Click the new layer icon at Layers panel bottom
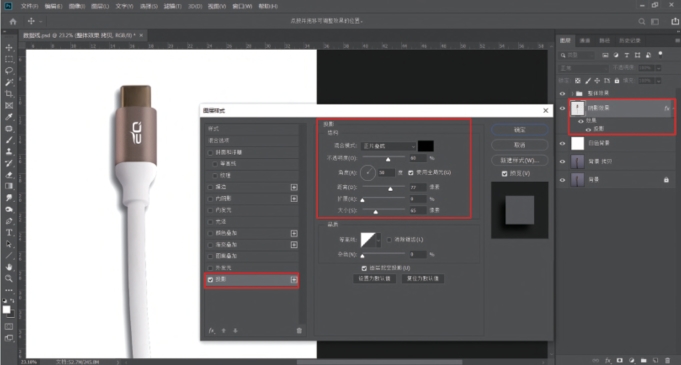The height and width of the screenshot is (365, 681). tap(655, 360)
